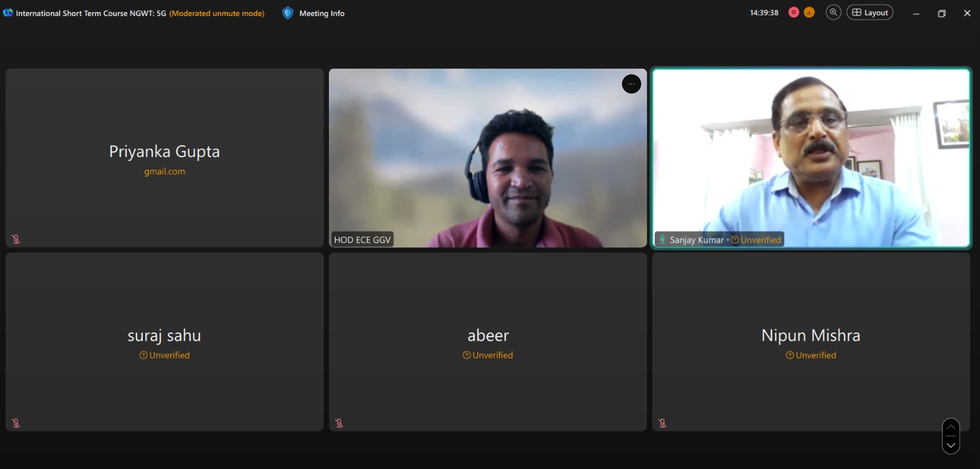Click the Meeting Info shield icon
This screenshot has height=469, width=980.
point(288,13)
